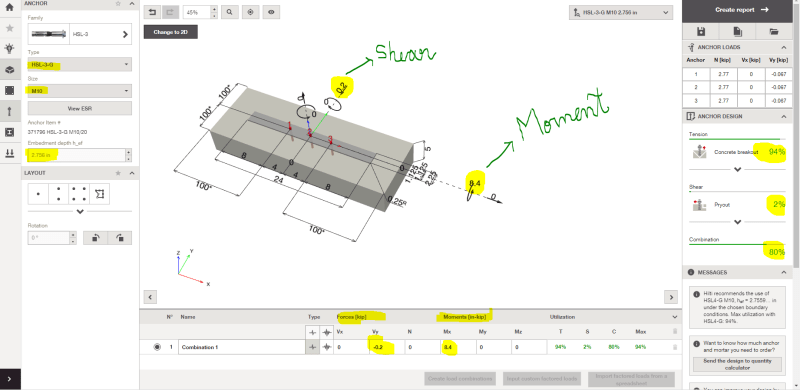Open the anchor plate tab in the sidebar

[x=9, y=90]
